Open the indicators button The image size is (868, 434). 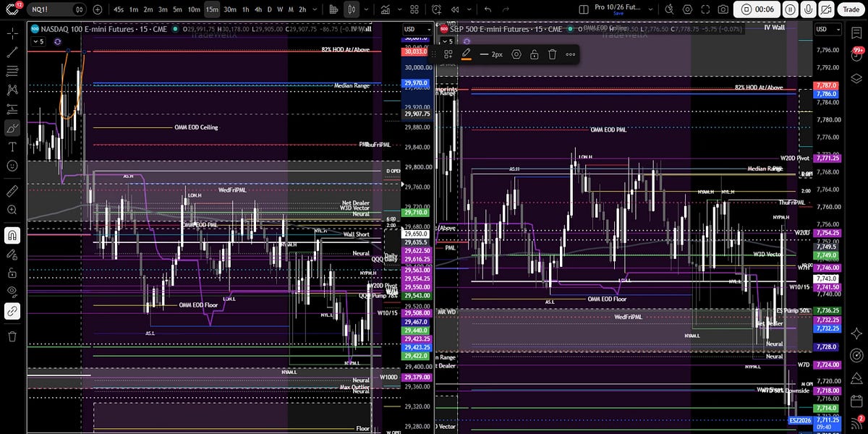click(386, 9)
